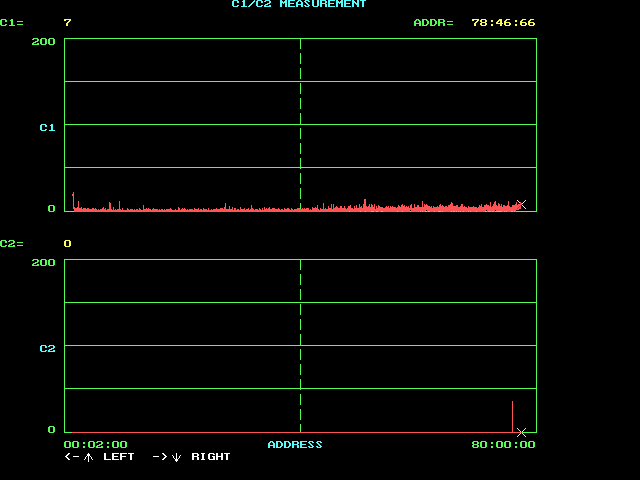Click the 200 scale label of C1 graph
This screenshot has height=480, width=640.
click(43, 42)
